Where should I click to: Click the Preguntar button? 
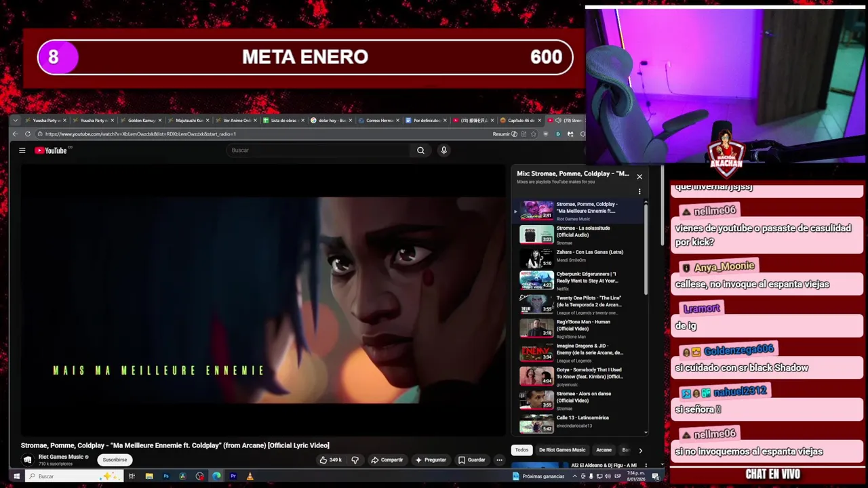(x=431, y=460)
